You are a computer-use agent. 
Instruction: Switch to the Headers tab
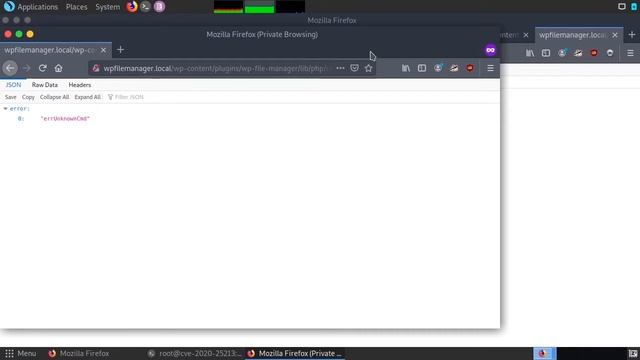coord(80,85)
